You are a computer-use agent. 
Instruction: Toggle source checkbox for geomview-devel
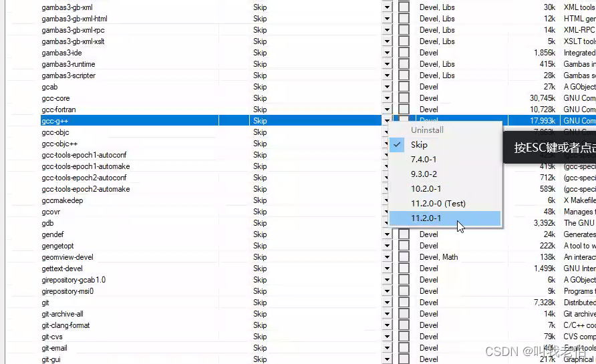pyautogui.click(x=404, y=257)
